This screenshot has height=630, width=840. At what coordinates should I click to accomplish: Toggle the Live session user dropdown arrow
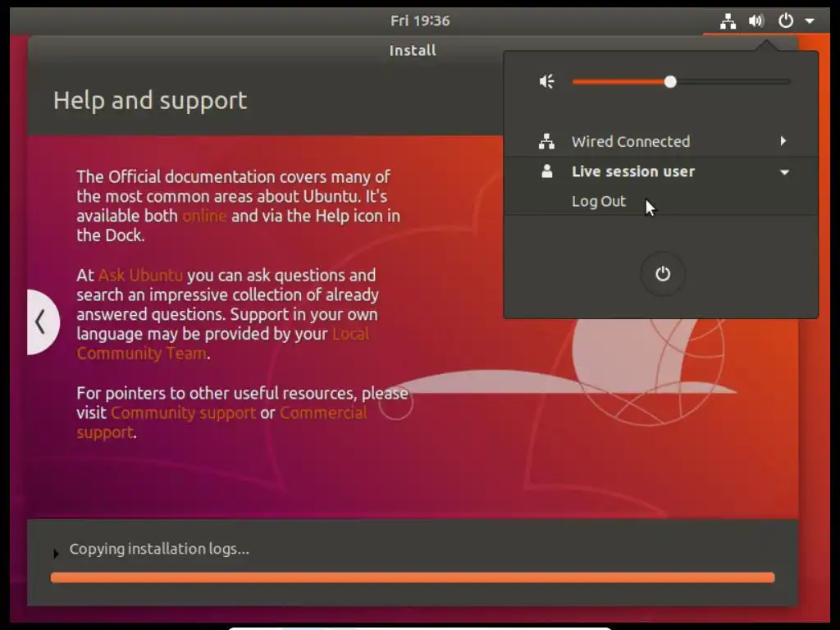784,172
